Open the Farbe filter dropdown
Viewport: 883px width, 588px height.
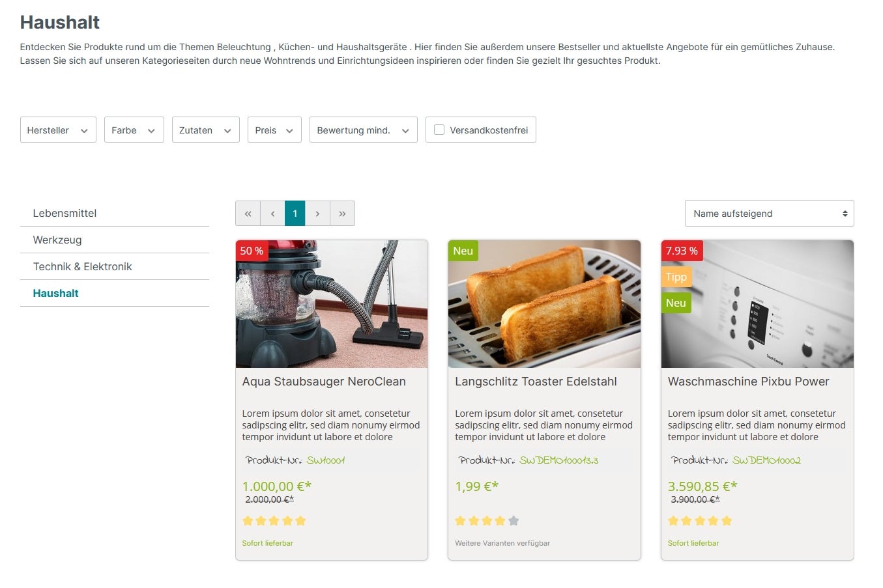click(x=134, y=130)
